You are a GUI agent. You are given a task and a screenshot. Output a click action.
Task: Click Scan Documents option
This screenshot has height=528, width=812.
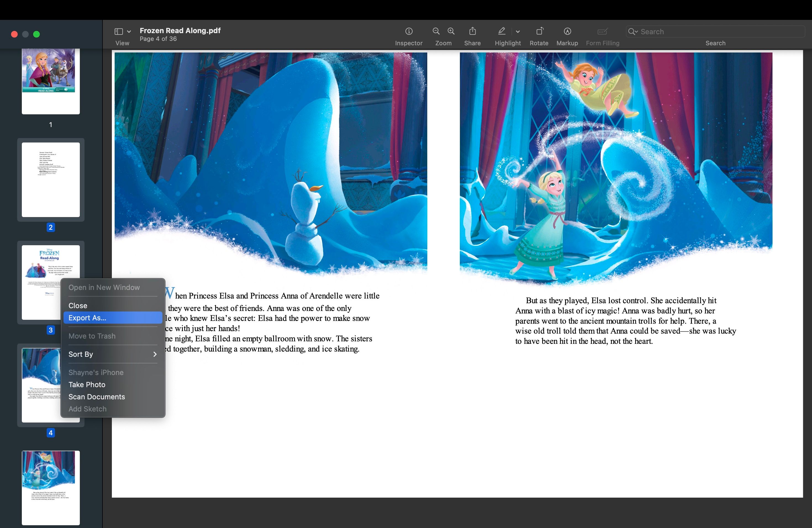[x=97, y=397]
